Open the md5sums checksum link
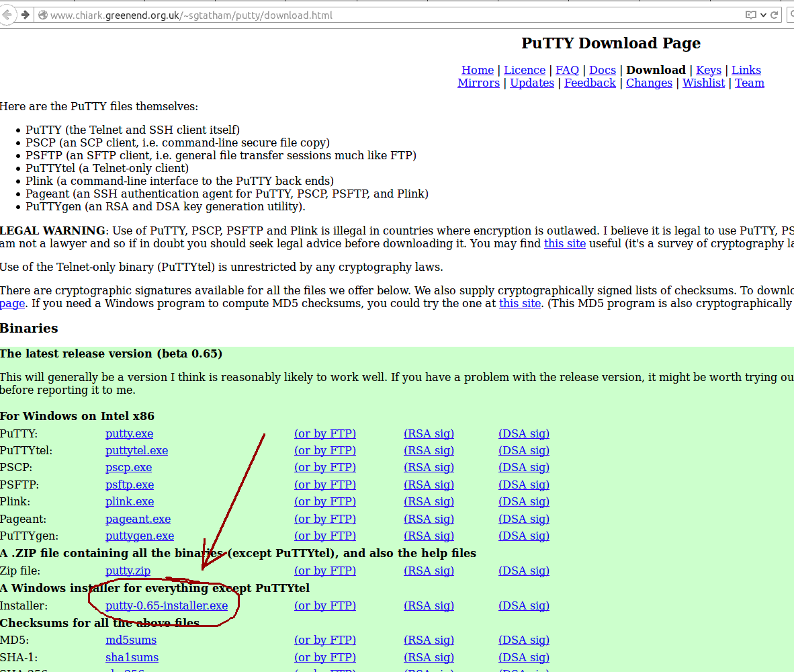Viewport: 794px width, 672px height. point(130,640)
